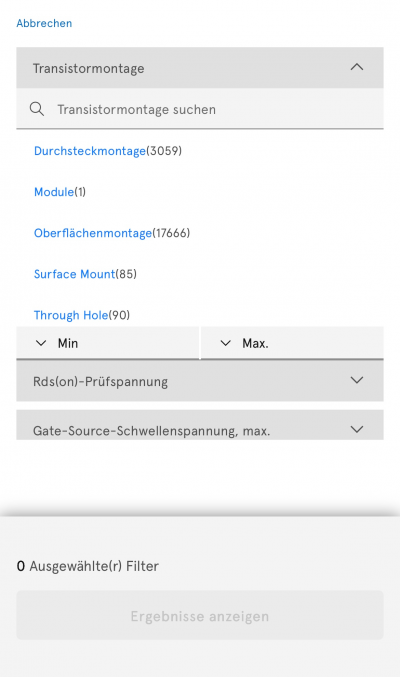Select the Module filter option
400x677 pixels.
click(x=54, y=192)
